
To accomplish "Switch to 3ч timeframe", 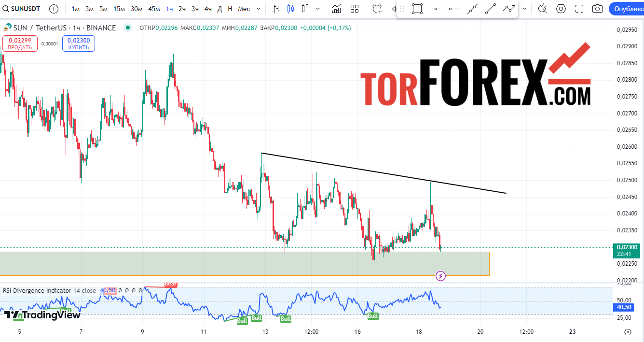I will tap(195, 9).
